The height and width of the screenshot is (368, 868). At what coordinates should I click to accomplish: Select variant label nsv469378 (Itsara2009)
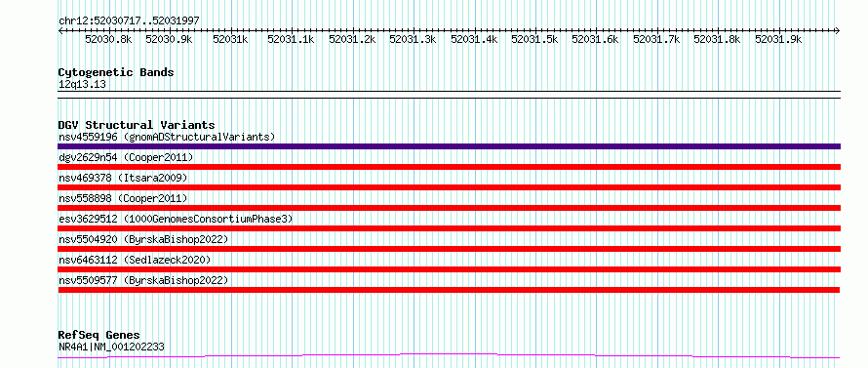pyautogui.click(x=123, y=178)
